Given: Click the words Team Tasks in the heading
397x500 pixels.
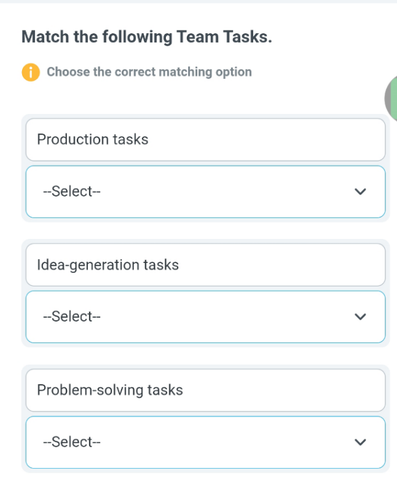Looking at the screenshot, I should coord(224,37).
